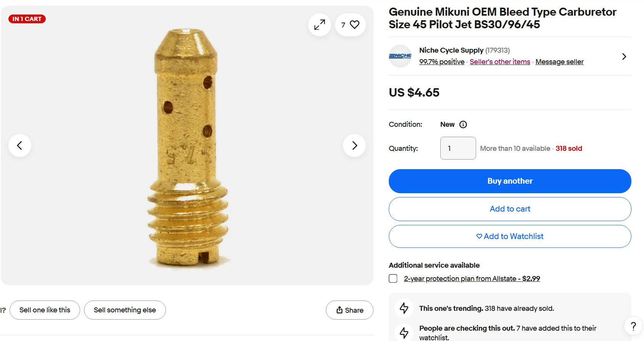Click the help question mark icon
Screen dimensions: 644x341
[x=633, y=326]
